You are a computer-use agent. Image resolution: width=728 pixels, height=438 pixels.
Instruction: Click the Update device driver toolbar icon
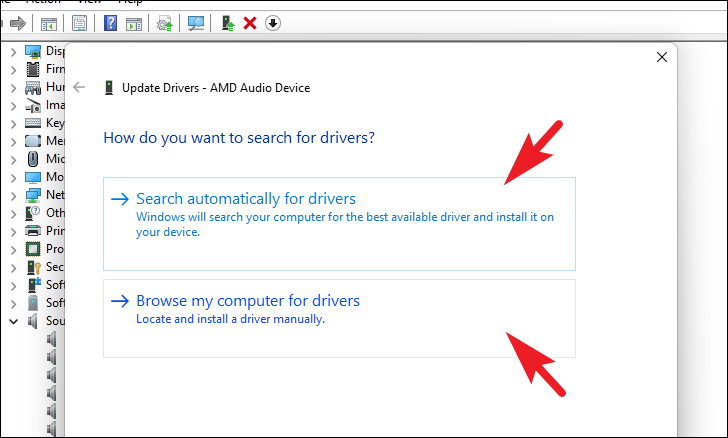pyautogui.click(x=164, y=23)
